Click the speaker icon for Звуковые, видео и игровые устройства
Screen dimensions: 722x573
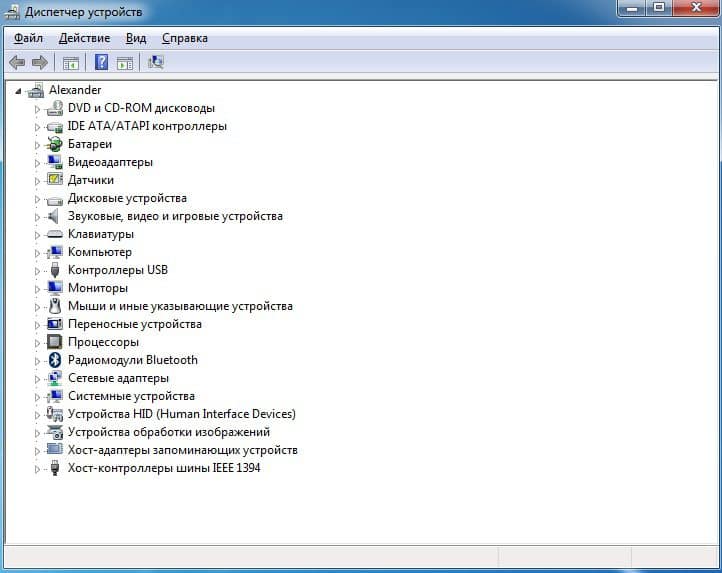tap(55, 216)
